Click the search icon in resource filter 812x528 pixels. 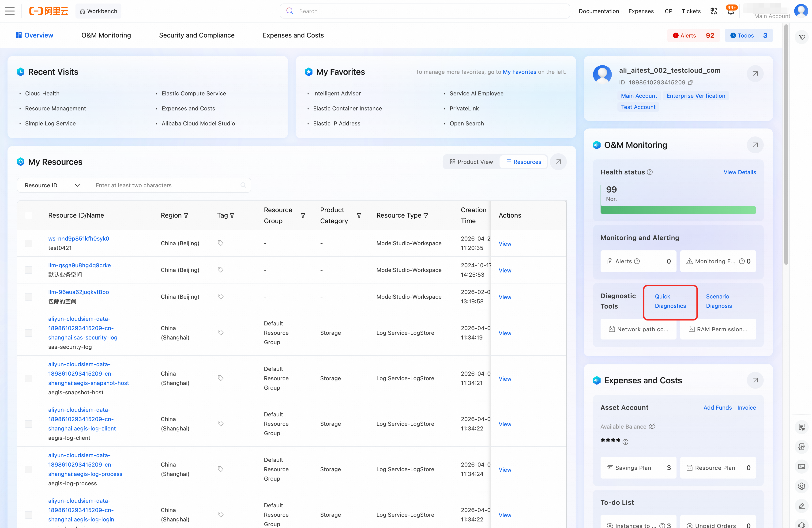(x=243, y=185)
